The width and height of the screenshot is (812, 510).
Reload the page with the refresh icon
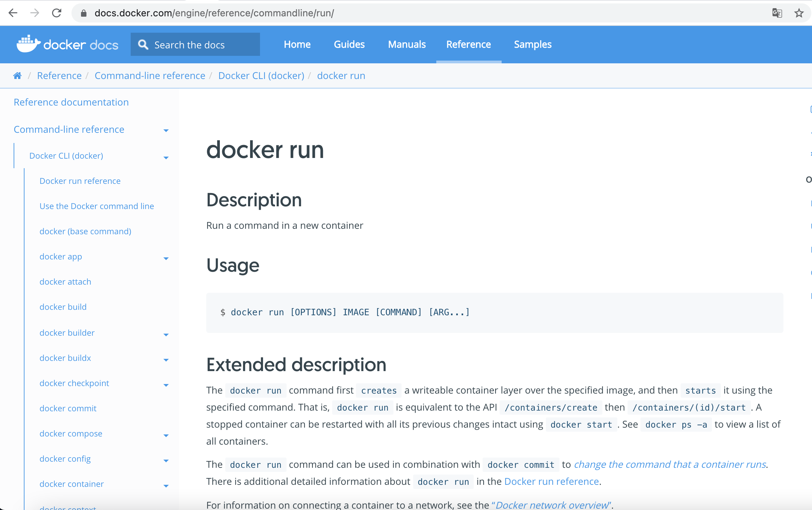[56, 13]
